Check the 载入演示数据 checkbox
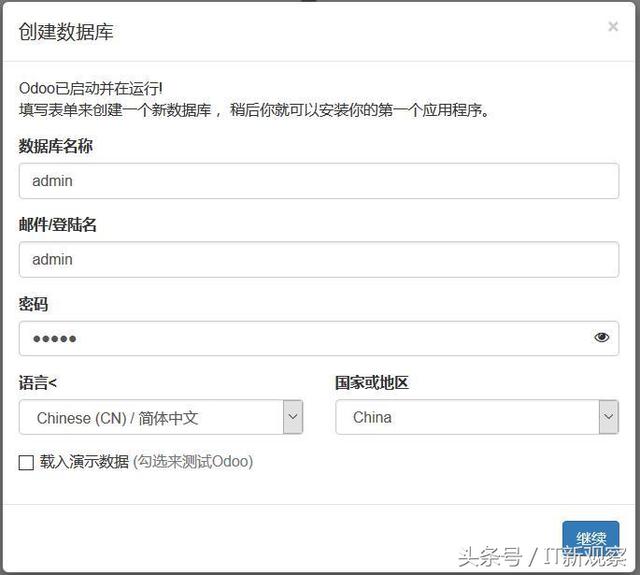The width and height of the screenshot is (640, 575). point(26,463)
